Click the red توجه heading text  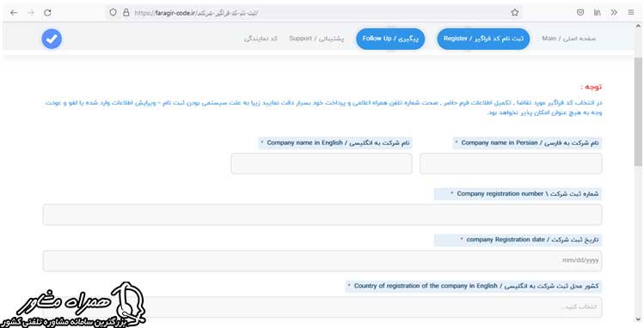click(x=592, y=87)
